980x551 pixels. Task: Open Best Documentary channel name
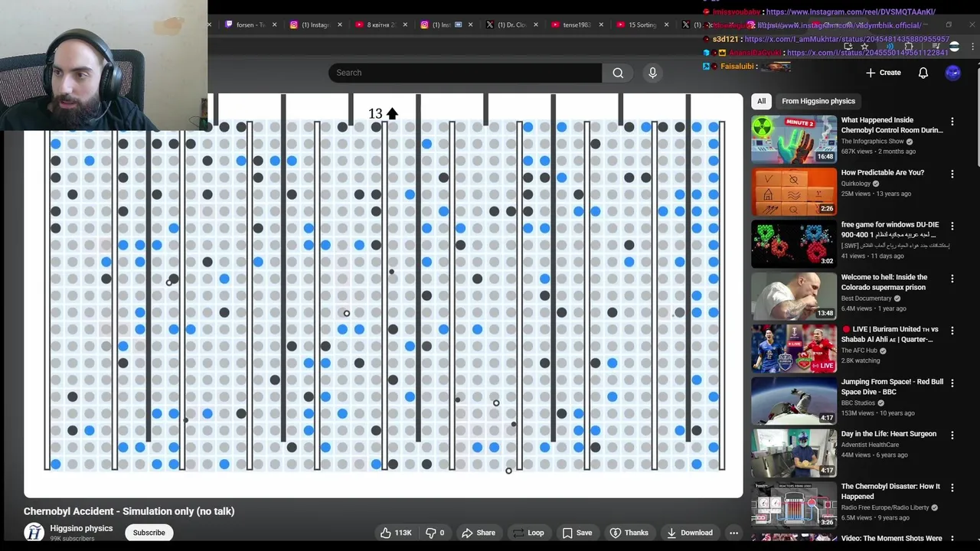click(866, 298)
